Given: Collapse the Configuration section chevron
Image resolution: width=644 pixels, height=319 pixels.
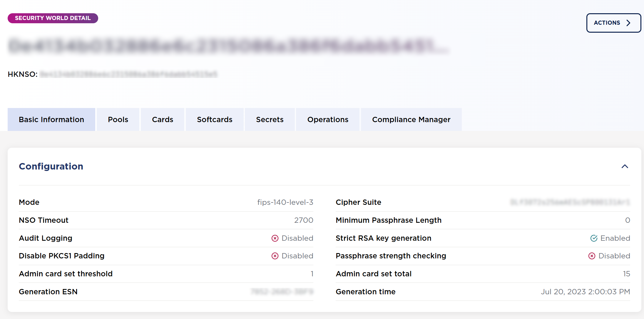Looking at the screenshot, I should click(625, 167).
